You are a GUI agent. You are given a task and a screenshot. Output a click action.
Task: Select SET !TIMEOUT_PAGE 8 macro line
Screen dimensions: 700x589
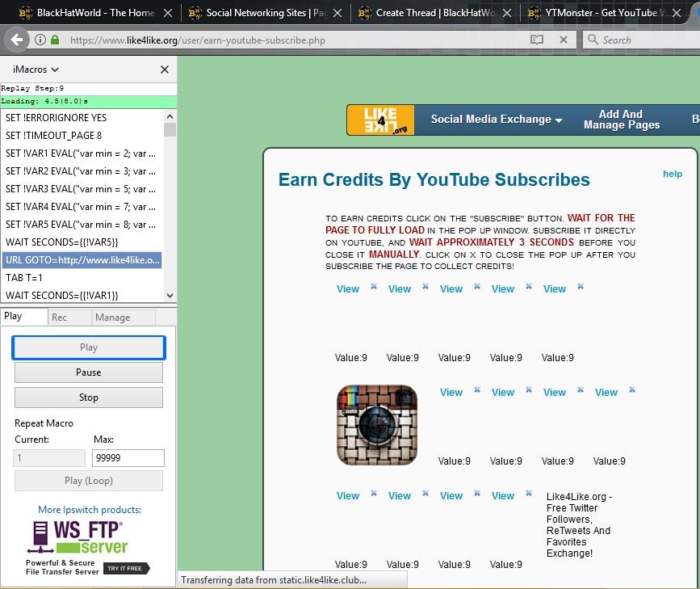[82, 136]
